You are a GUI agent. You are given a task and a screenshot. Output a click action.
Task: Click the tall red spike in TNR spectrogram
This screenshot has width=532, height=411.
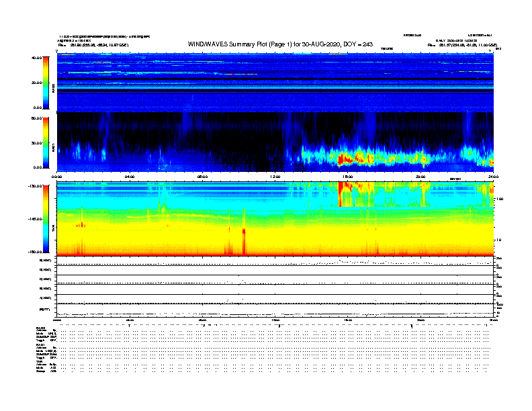(x=244, y=242)
